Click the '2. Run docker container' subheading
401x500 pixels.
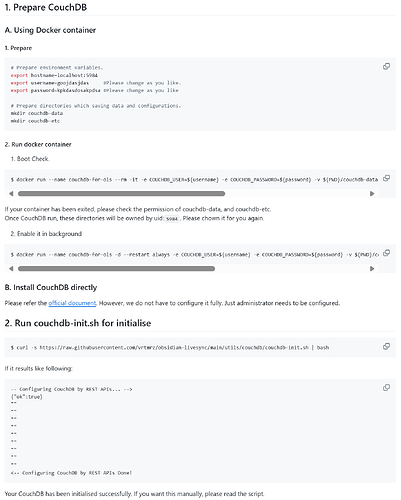38,144
